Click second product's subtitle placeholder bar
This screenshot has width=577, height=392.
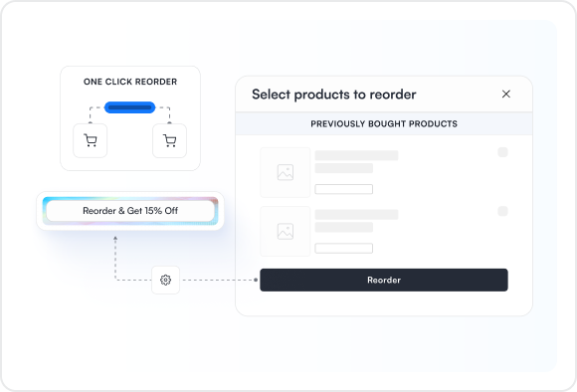[343, 227]
